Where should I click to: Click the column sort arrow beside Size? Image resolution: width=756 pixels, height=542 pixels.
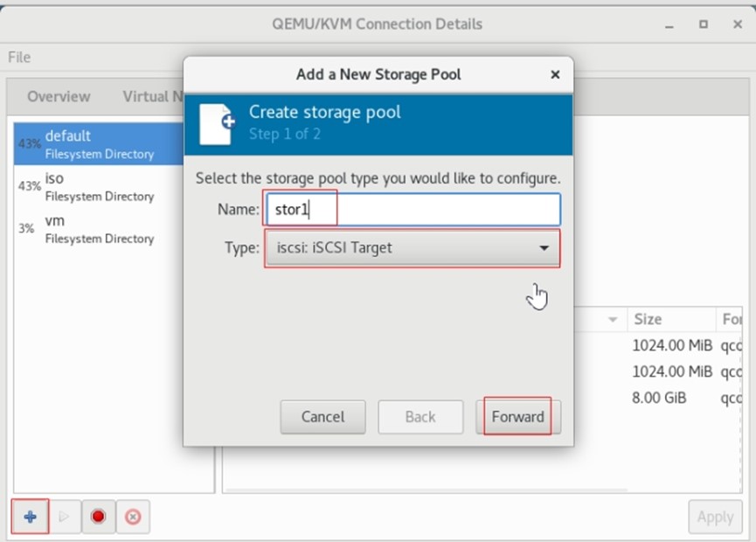[x=613, y=319]
